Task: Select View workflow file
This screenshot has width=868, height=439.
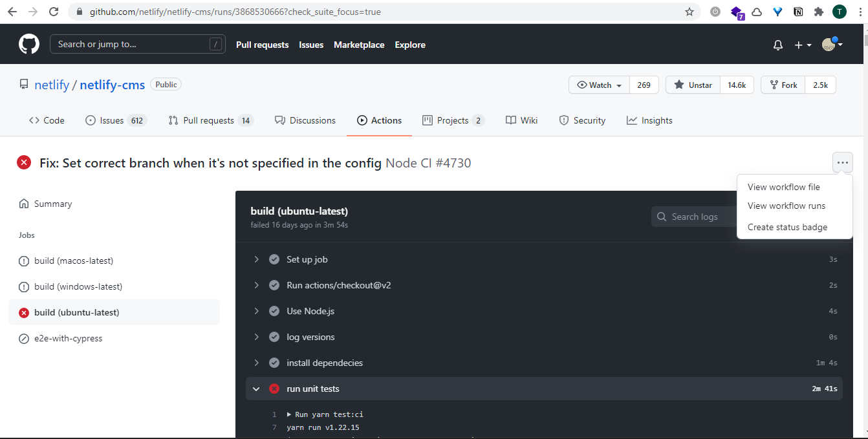Action: coord(784,187)
